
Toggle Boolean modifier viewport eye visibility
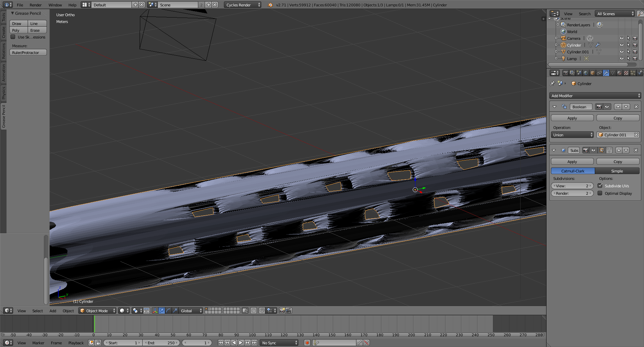tap(607, 107)
